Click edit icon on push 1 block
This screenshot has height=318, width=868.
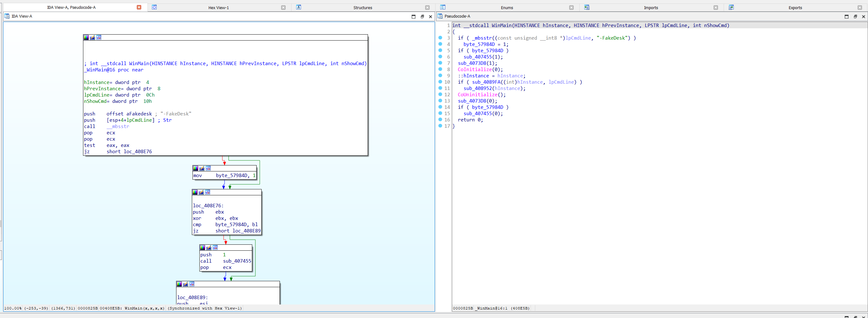click(x=209, y=248)
